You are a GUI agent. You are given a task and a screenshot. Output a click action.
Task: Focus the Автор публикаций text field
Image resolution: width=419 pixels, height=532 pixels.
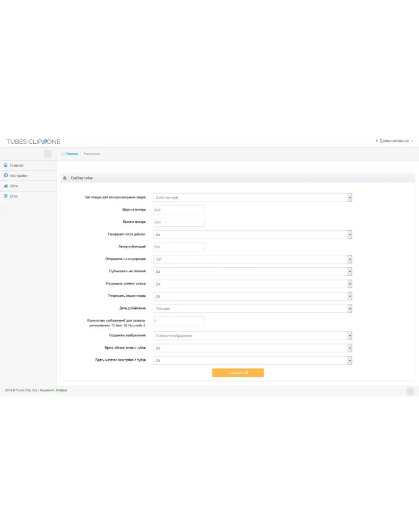pos(179,247)
